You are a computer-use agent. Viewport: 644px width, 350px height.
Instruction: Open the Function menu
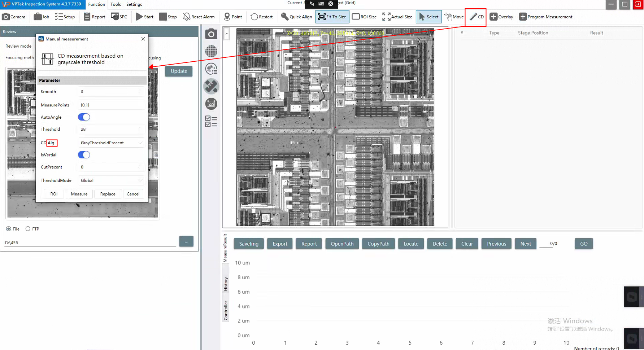point(97,4)
